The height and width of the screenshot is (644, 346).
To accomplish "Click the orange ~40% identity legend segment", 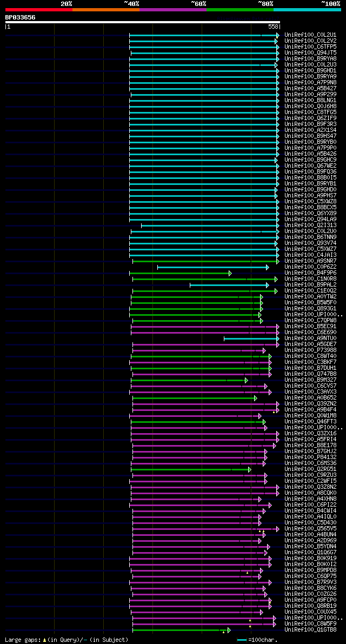I will pyautogui.click(x=106, y=9).
